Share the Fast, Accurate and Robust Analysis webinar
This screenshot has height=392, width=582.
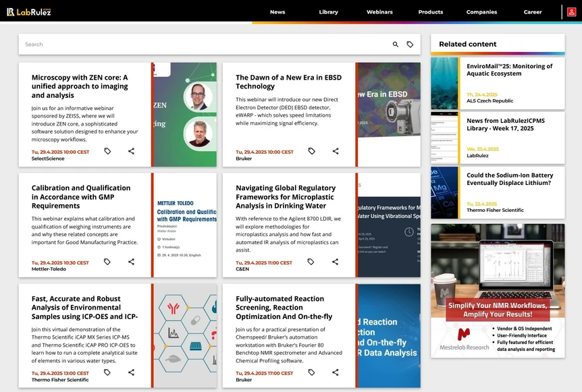coord(131,372)
